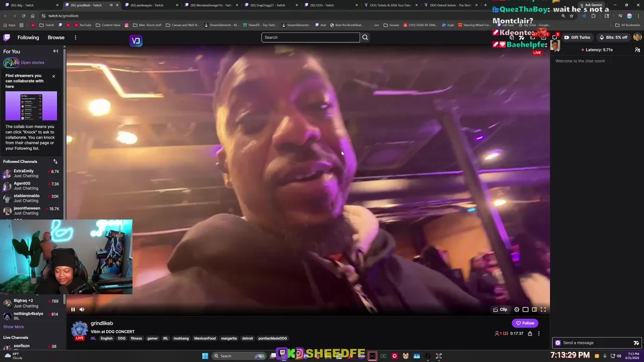Image resolution: width=644 pixels, height=362 pixels.
Task: Pause the stream video
Action: [x=72, y=310]
